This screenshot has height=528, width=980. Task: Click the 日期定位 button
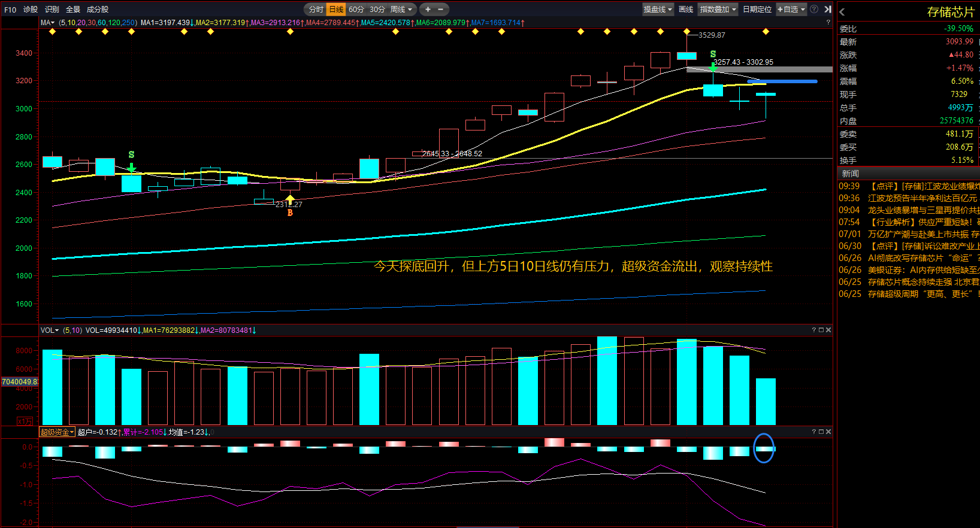pyautogui.click(x=757, y=10)
